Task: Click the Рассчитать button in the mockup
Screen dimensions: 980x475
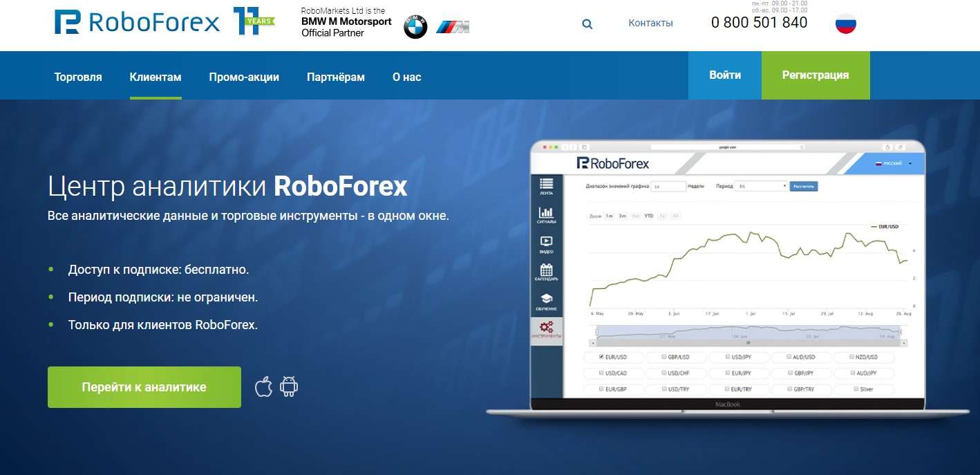Action: 804,186
